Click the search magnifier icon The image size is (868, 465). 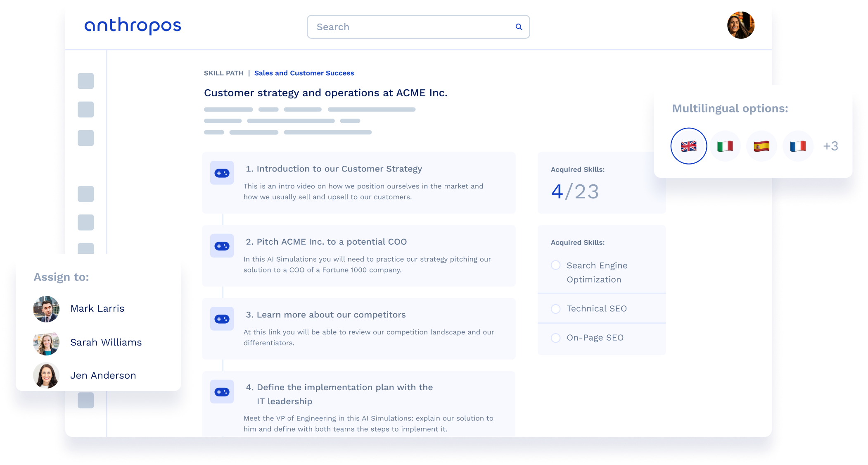(519, 27)
